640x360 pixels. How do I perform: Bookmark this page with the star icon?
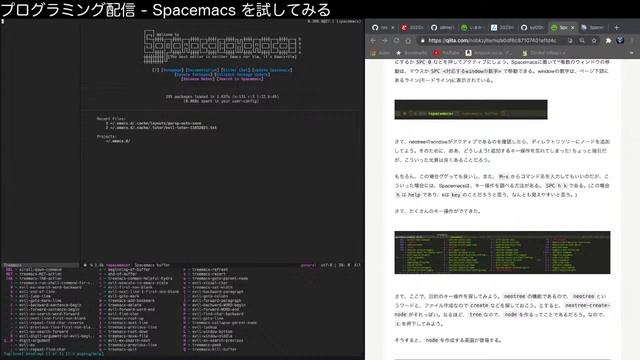(594, 41)
